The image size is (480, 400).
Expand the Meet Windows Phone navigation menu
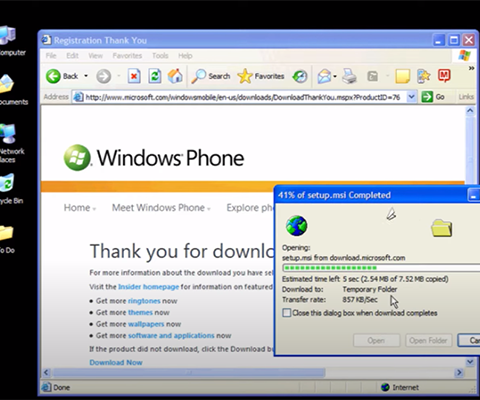[x=161, y=208]
